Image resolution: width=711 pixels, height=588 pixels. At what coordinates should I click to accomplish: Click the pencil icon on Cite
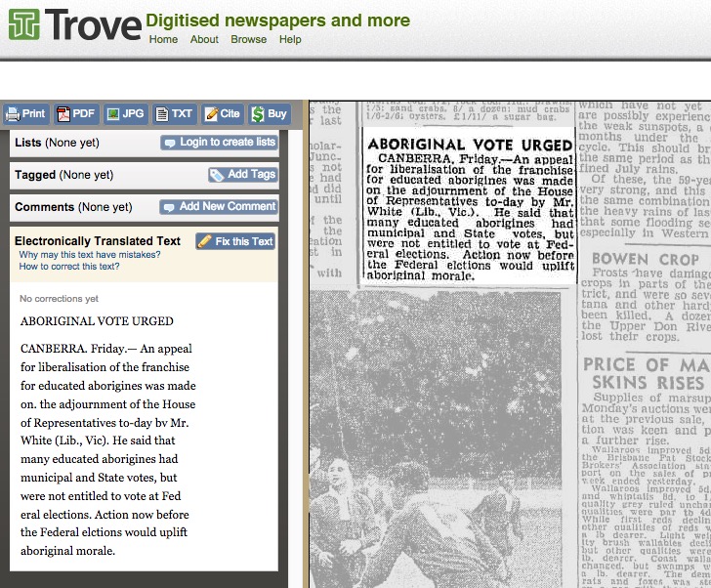pos(211,114)
